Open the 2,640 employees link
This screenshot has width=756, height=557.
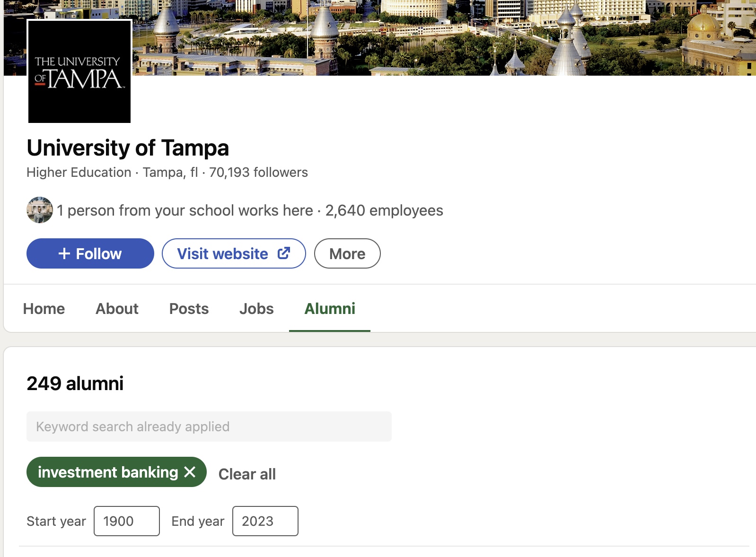pyautogui.click(x=384, y=210)
